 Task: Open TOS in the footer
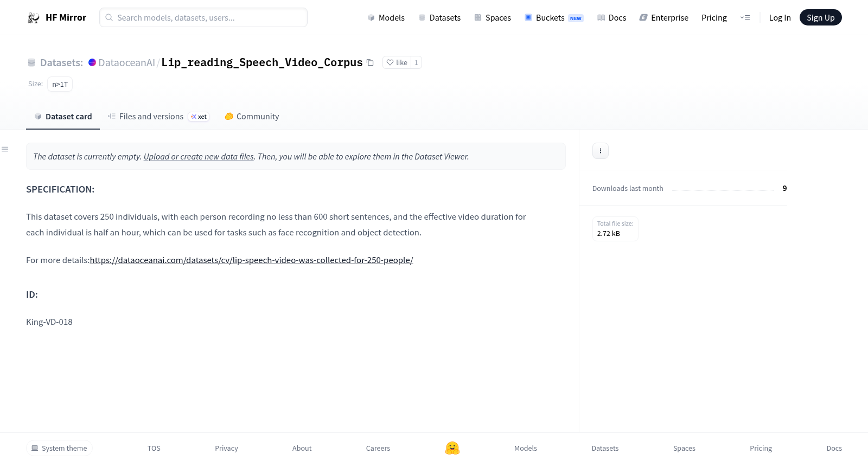(154, 448)
